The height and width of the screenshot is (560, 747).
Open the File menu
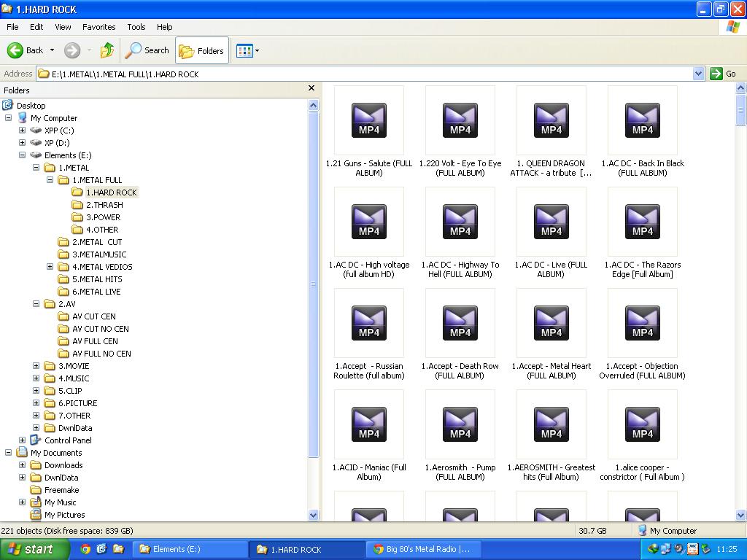tap(12, 27)
